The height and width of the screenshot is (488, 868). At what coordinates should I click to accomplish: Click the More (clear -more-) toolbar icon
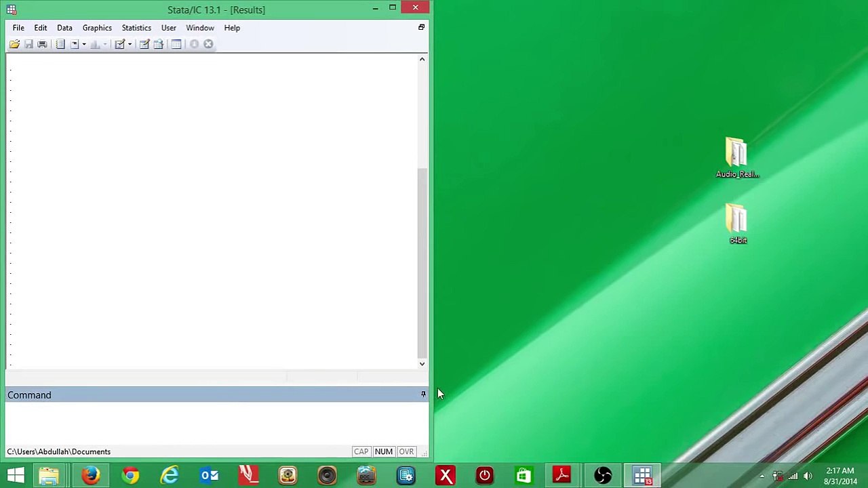(194, 44)
